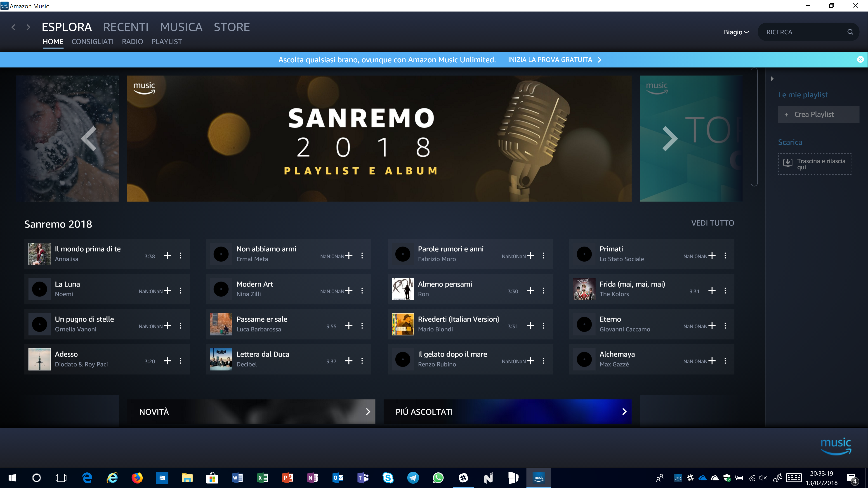868x488 pixels.
Task: Go forward with the navigation forward arrow
Action: pyautogui.click(x=28, y=27)
